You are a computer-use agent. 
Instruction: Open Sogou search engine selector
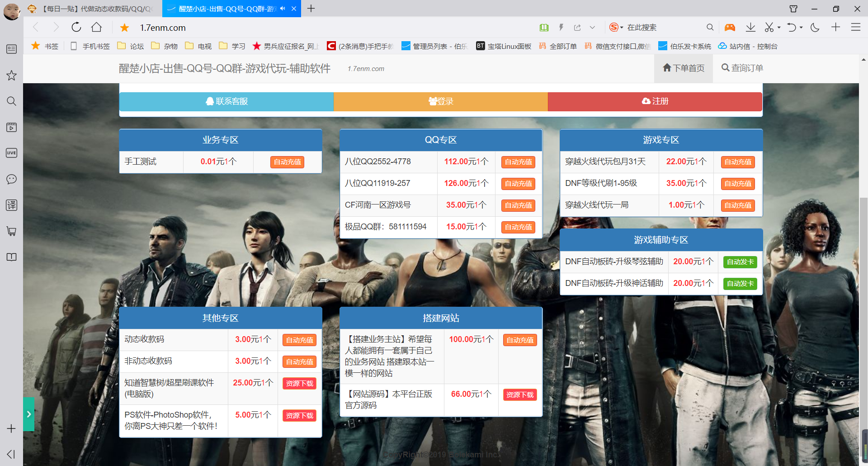tap(616, 27)
